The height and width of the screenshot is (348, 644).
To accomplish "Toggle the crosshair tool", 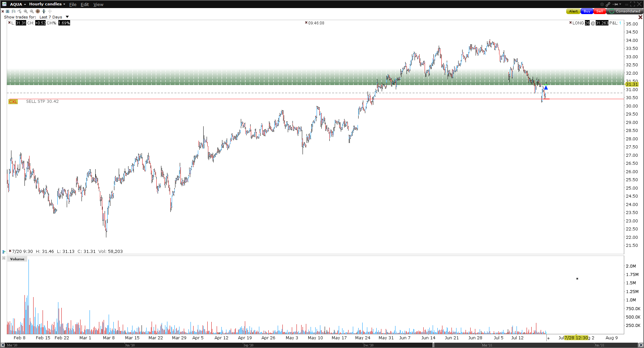I will click(x=38, y=11).
